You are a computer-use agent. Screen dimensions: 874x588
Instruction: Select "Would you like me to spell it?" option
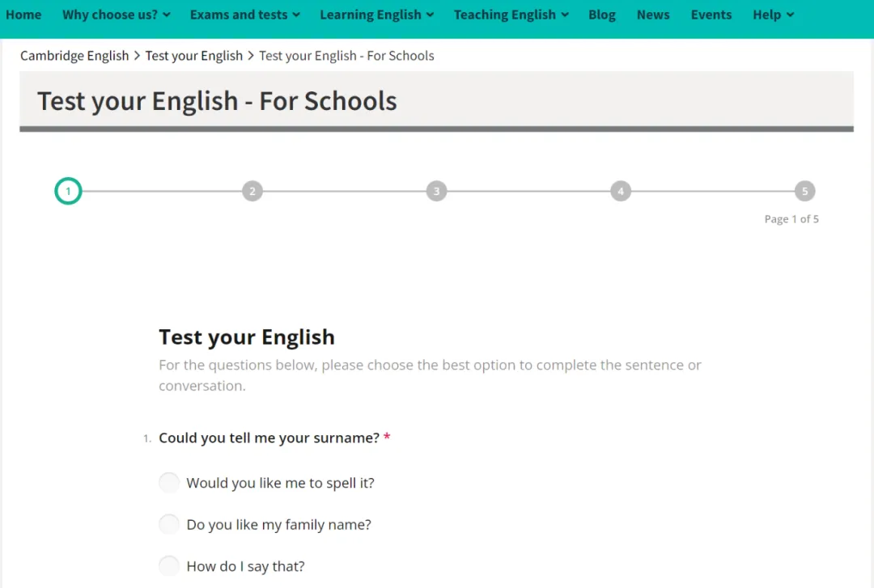(x=169, y=483)
